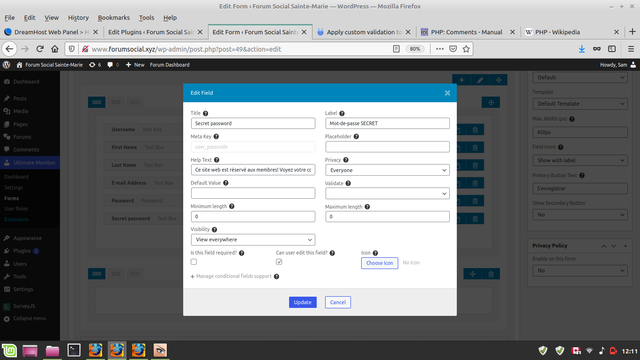Show help icon for Placeholder
640x360 pixels.
pyautogui.click(x=356, y=137)
